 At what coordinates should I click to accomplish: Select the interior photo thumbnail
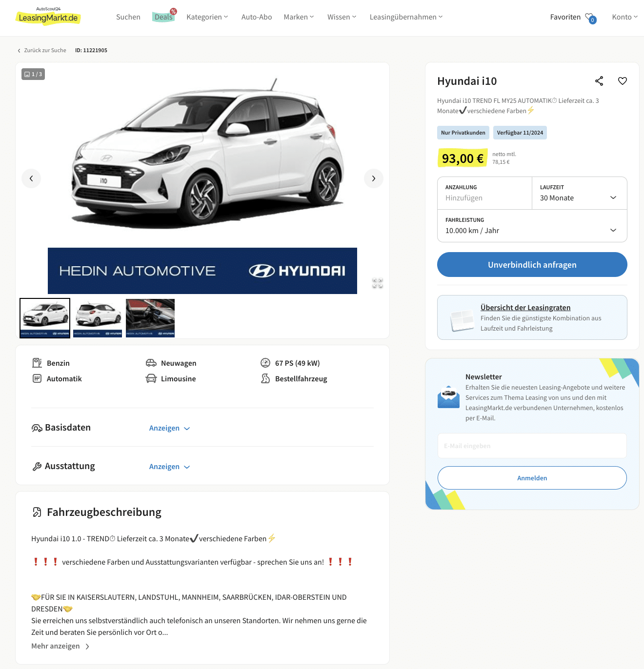(150, 318)
